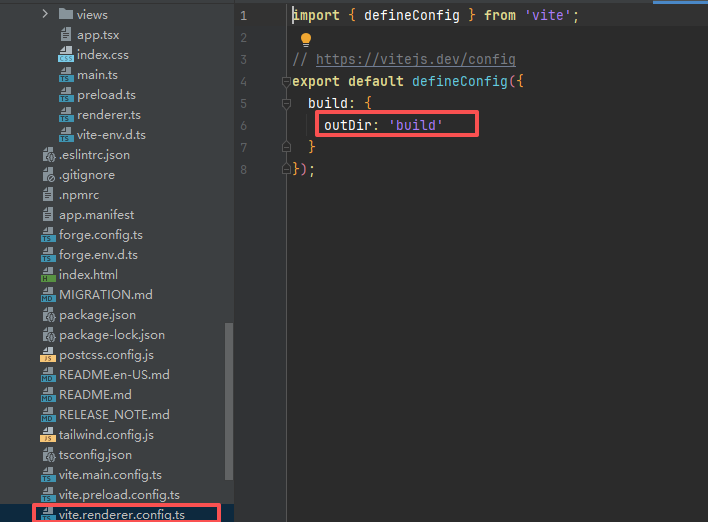Click the tailwind.config.js file icon
Viewport: 708px width, 522px height.
point(48,434)
